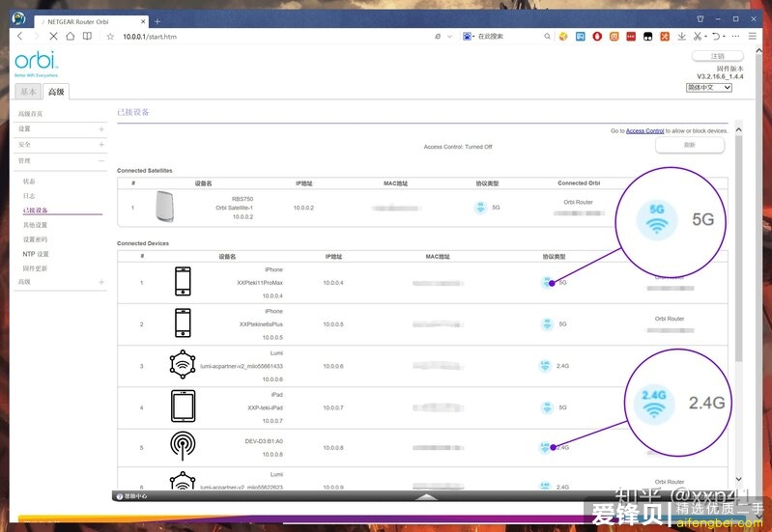This screenshot has height=532, width=772.
Task: Click the 10.0.0.7 IP address cell
Action: [333, 407]
